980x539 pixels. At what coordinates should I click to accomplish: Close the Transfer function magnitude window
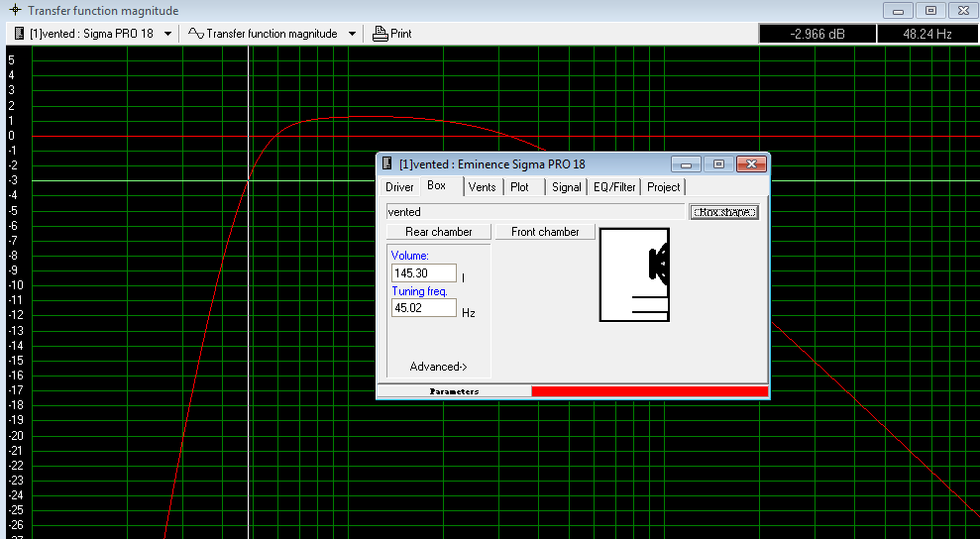[x=963, y=11]
